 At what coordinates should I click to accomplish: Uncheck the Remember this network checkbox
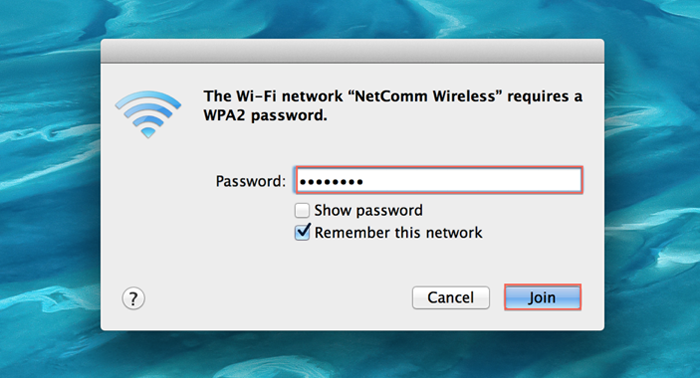302,233
